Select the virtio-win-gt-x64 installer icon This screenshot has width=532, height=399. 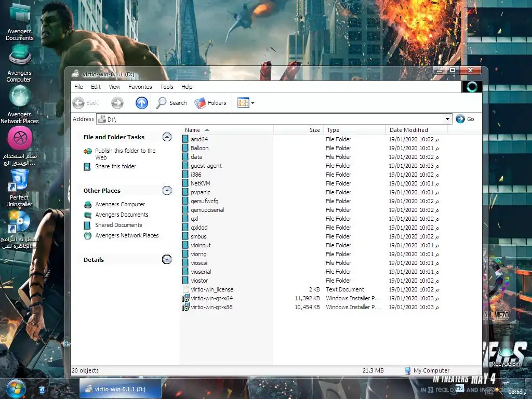[x=186, y=298]
